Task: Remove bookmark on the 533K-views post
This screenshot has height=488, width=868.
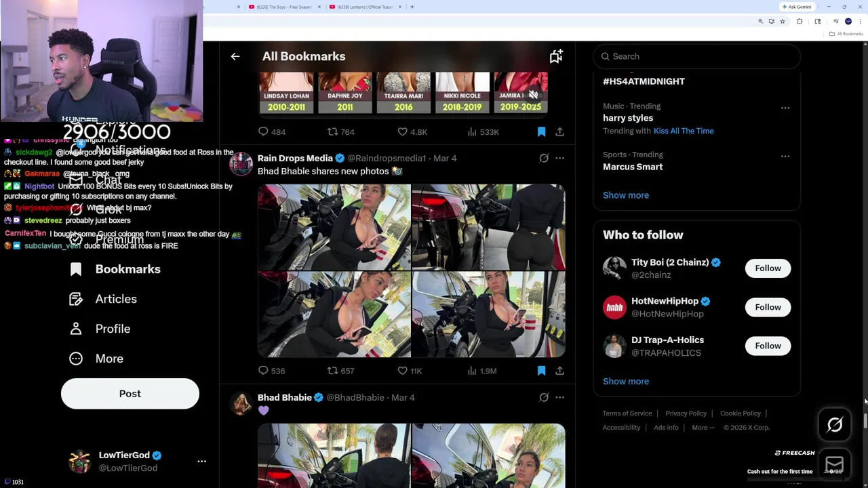Action: pyautogui.click(x=541, y=131)
